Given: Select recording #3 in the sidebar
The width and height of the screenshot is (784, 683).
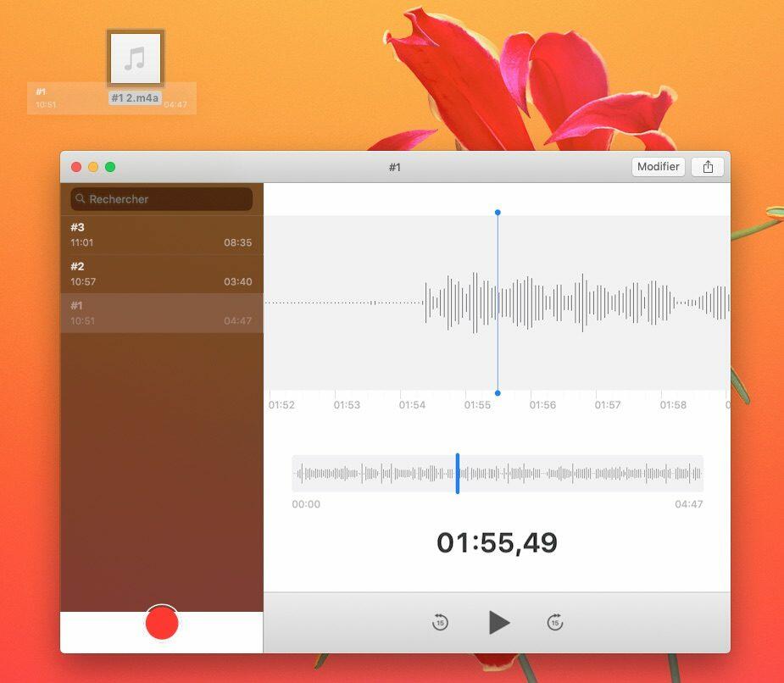Looking at the screenshot, I should pyautogui.click(x=162, y=235).
